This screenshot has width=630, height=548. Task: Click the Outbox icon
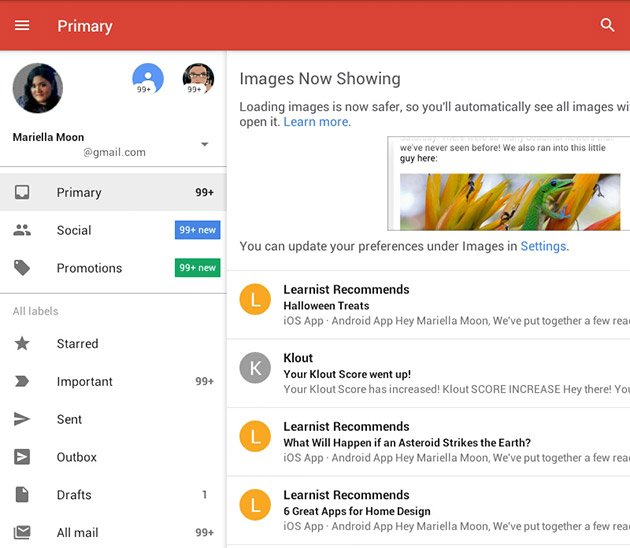pos(22,458)
